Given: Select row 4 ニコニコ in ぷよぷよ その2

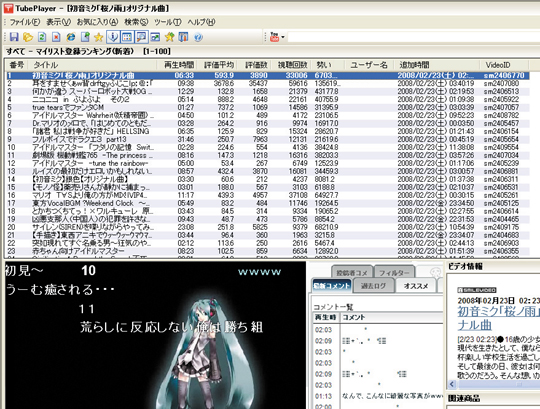Looking at the screenshot, I should (267, 99).
